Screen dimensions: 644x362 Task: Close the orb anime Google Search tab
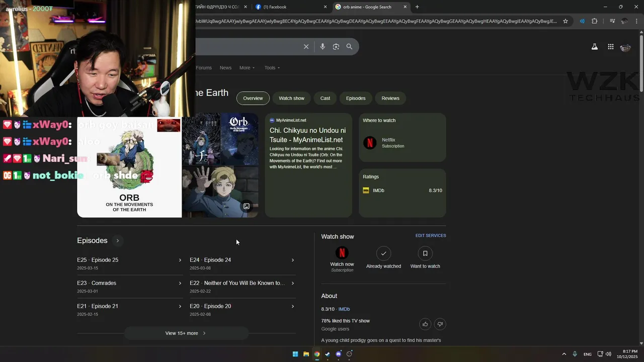click(405, 7)
